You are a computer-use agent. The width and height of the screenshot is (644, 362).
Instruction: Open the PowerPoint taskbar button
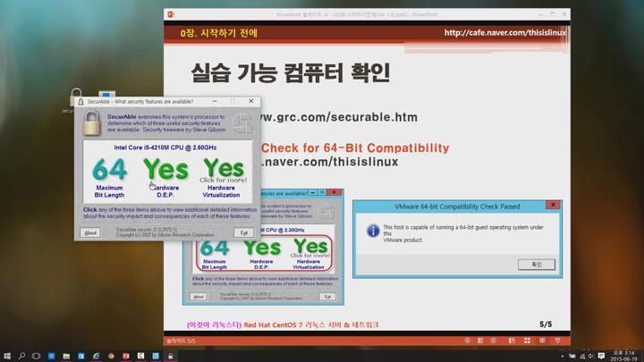pyautogui.click(x=126, y=356)
